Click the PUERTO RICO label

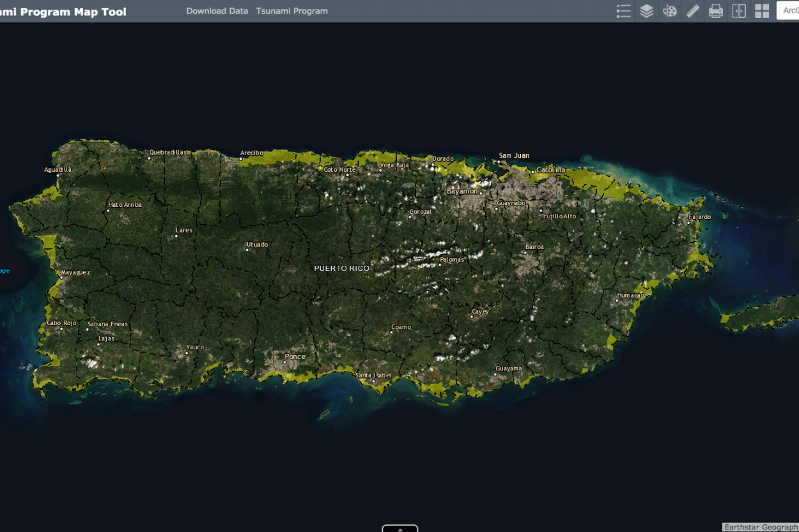click(x=341, y=268)
